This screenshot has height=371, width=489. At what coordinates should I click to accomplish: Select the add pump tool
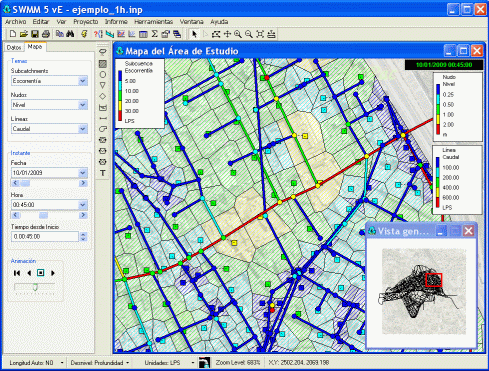[103, 129]
